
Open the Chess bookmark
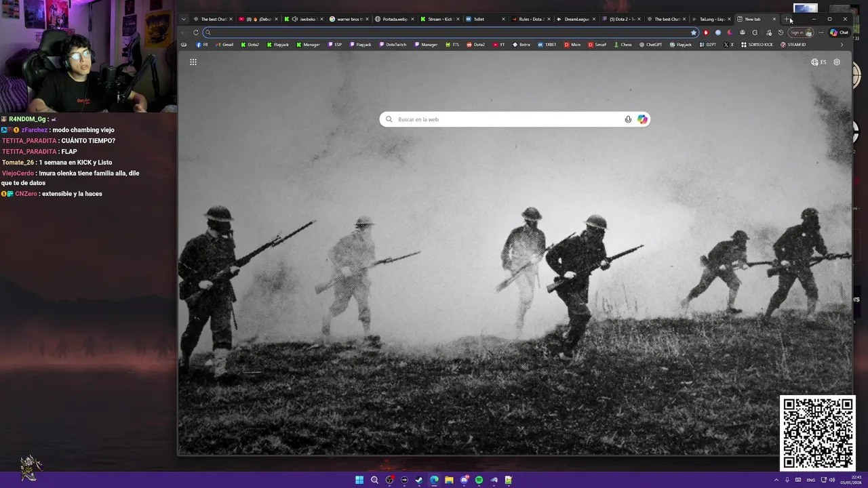pos(623,45)
